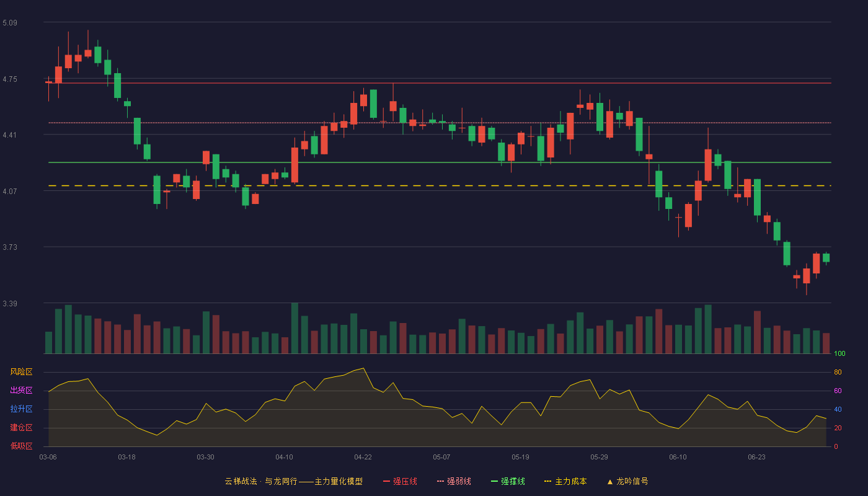Click the 20 indicator scale value
This screenshot has height=496, width=868.
(x=838, y=428)
